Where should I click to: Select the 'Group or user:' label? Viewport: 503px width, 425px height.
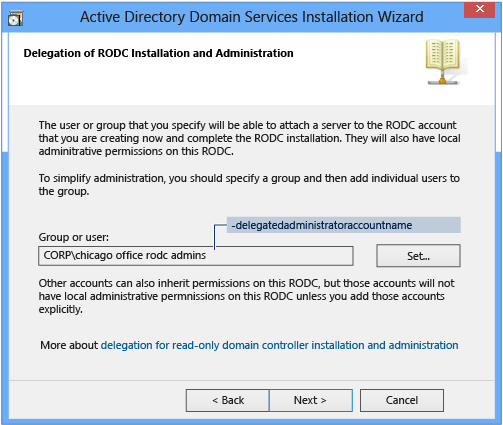[74, 237]
